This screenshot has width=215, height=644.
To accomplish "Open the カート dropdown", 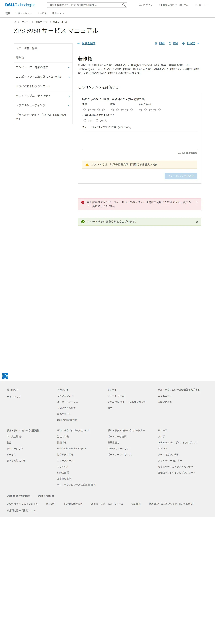I will coord(201,5).
